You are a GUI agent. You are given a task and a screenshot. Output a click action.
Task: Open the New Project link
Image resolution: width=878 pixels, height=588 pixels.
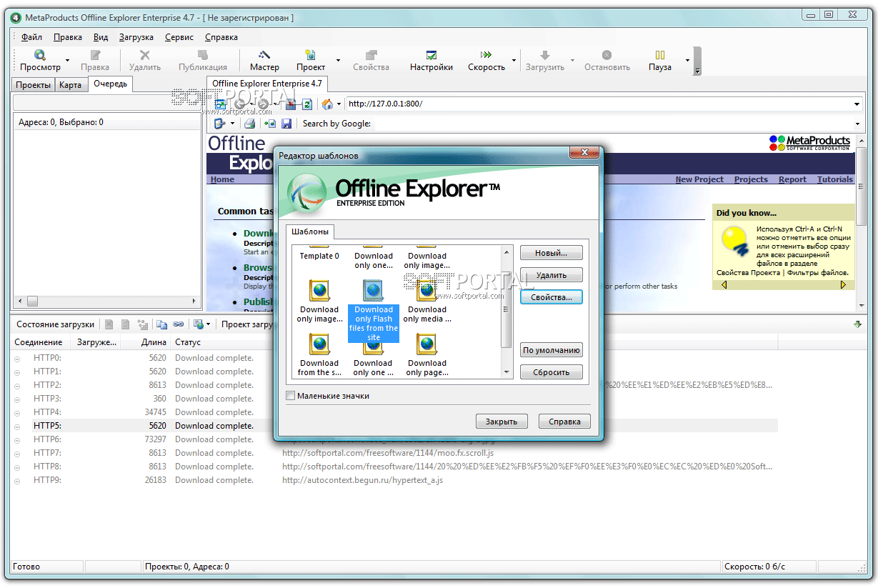699,179
